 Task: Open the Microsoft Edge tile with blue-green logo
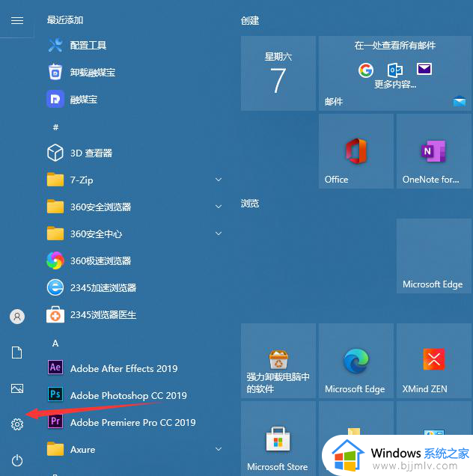(356, 361)
